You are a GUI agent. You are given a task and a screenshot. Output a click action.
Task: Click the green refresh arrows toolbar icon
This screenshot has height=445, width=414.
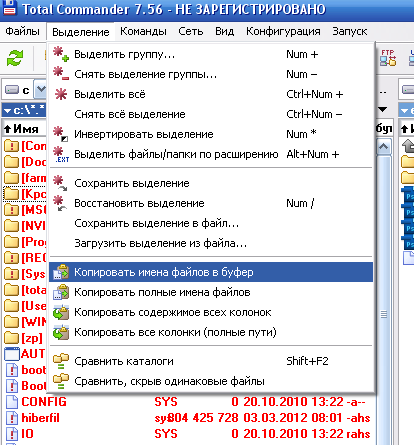pyautogui.click(x=15, y=58)
